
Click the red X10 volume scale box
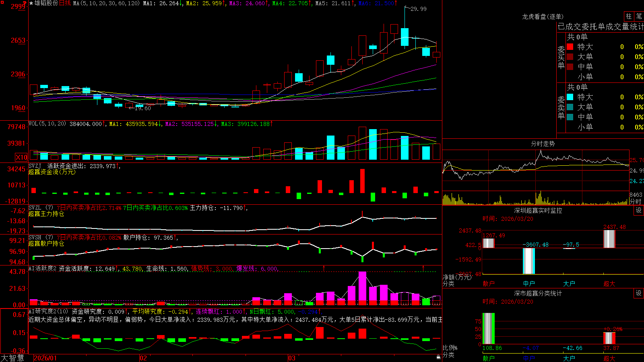pos(21,157)
